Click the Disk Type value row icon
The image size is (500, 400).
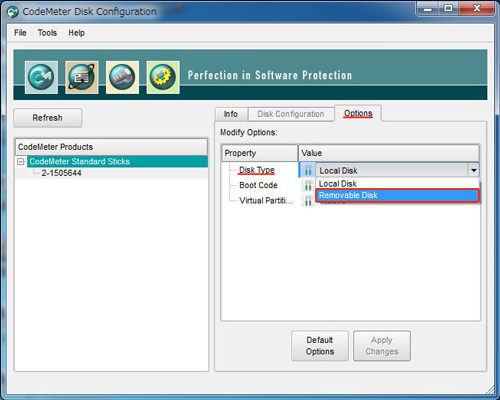pos(308,170)
